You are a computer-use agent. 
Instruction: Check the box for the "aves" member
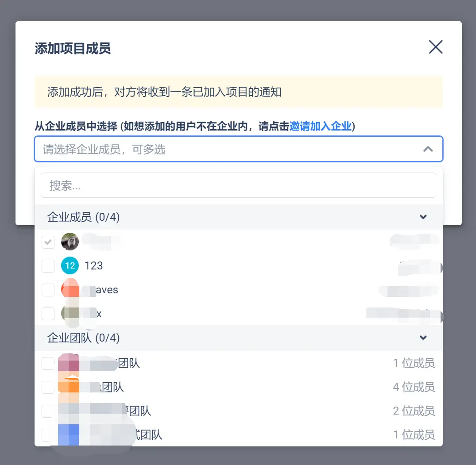click(x=48, y=290)
